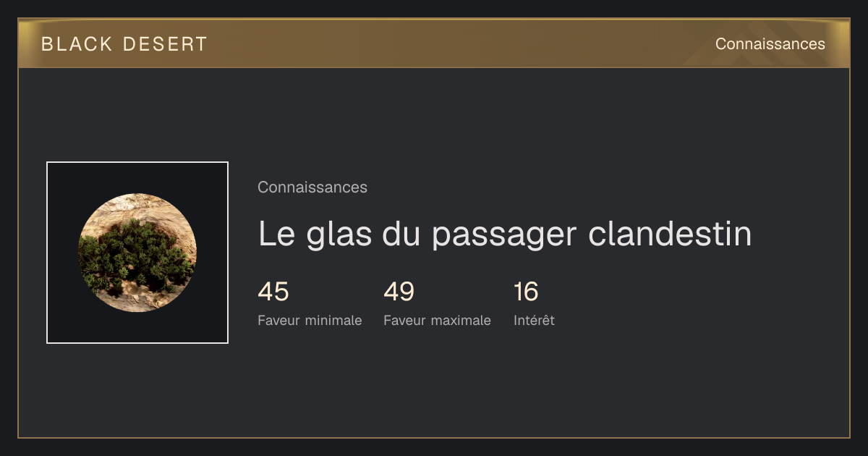Click the word clandestin in the title

pos(671,233)
